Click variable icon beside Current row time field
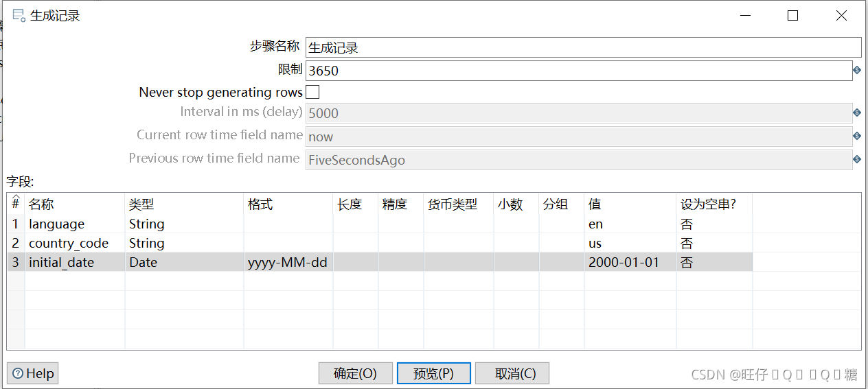 [x=857, y=136]
